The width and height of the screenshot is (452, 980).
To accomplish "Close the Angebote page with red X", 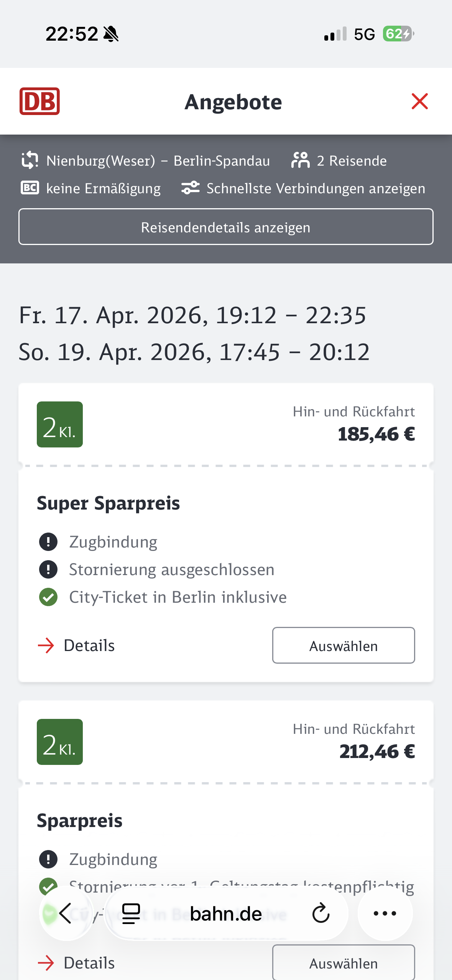I will 419,101.
